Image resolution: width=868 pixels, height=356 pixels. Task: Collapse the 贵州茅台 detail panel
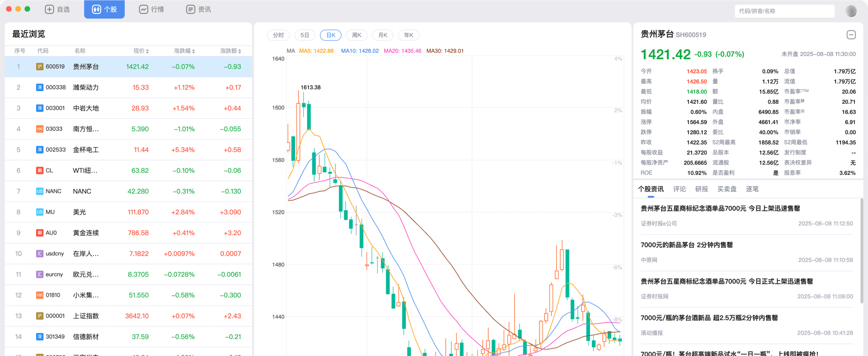pos(851,35)
